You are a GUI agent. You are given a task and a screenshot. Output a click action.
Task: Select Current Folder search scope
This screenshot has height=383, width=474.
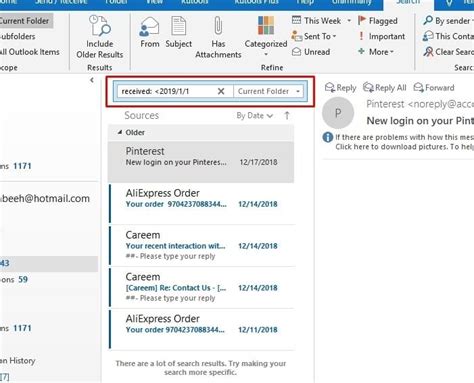click(25, 21)
